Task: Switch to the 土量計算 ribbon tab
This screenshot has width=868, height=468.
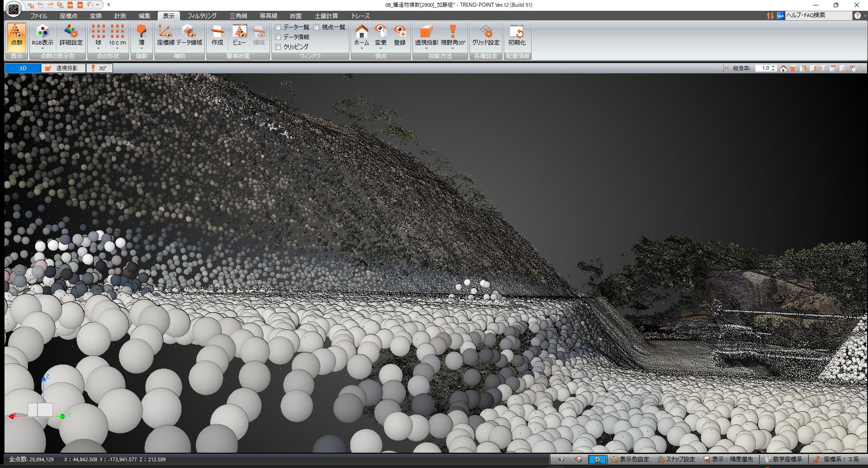Action: 326,16
